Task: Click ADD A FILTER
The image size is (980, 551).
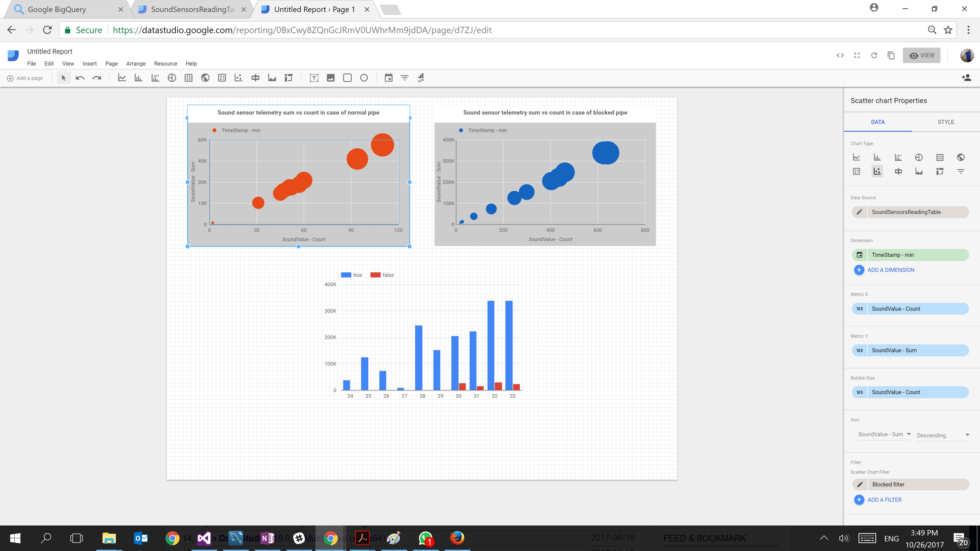Action: 878,500
